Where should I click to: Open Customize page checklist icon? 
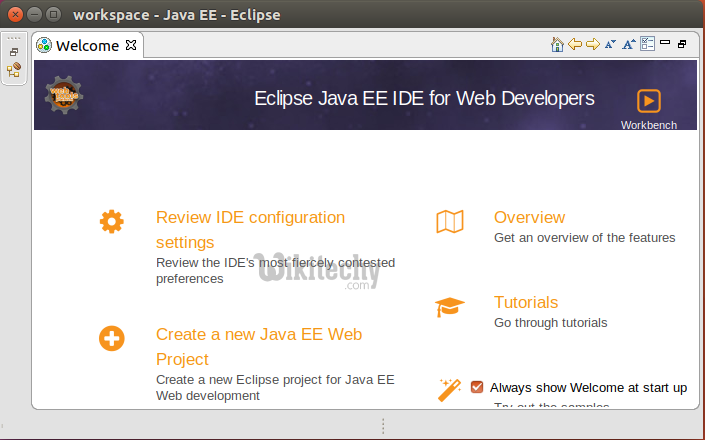coord(647,44)
